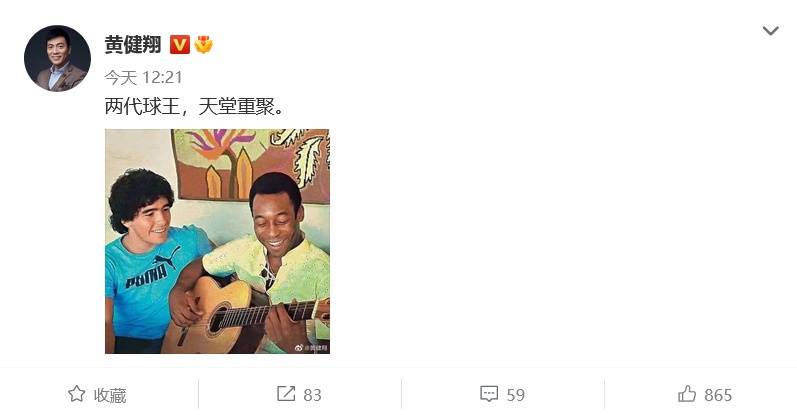
Task: Click the repost share-arrow icon
Action: [x=286, y=393]
